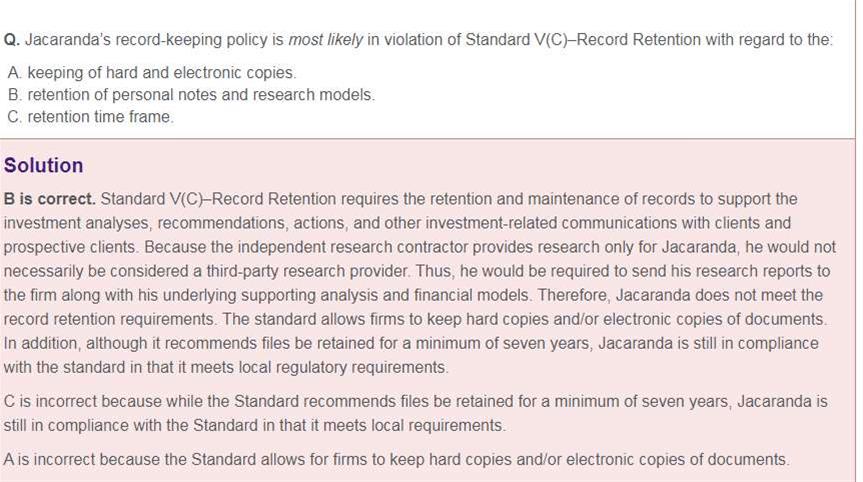Click the italic 'most likely' phrase
Screen dimensions: 863x482
click(x=325, y=41)
